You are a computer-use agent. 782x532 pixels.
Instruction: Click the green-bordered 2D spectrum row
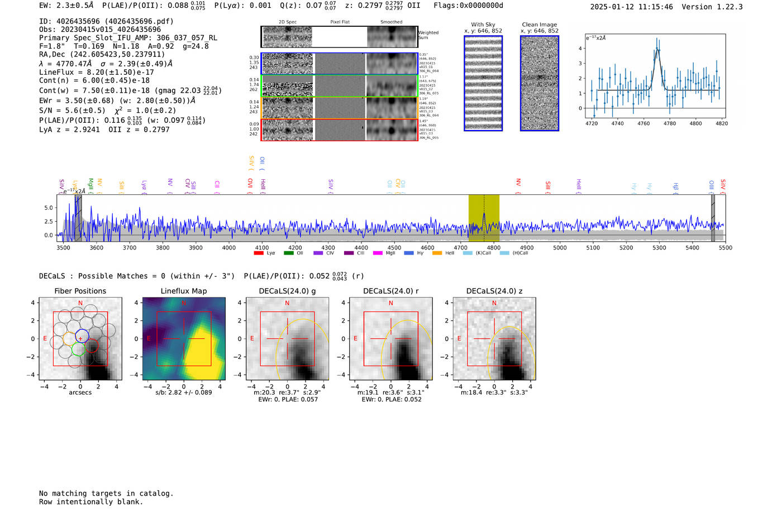pos(339,85)
